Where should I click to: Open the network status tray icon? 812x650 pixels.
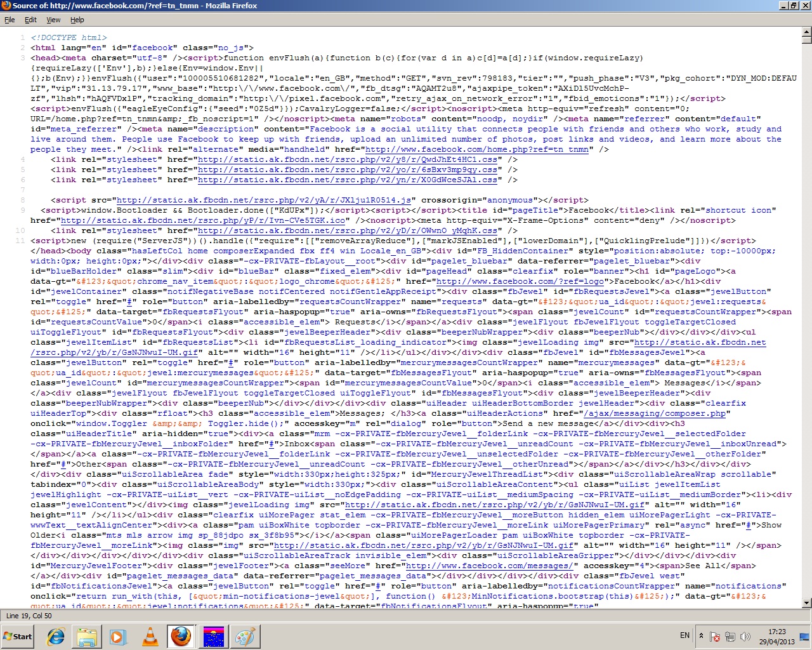click(x=730, y=636)
